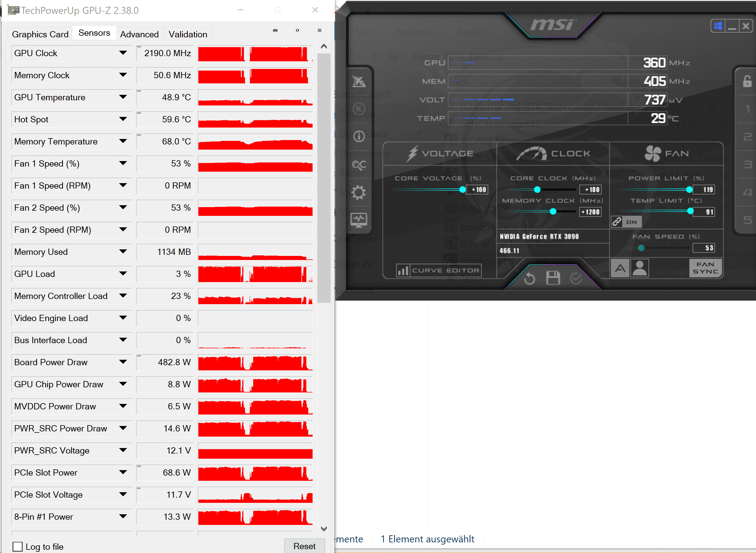This screenshot has width=756, height=553.
Task: Open the Curve Editor button
Action: 439,270
